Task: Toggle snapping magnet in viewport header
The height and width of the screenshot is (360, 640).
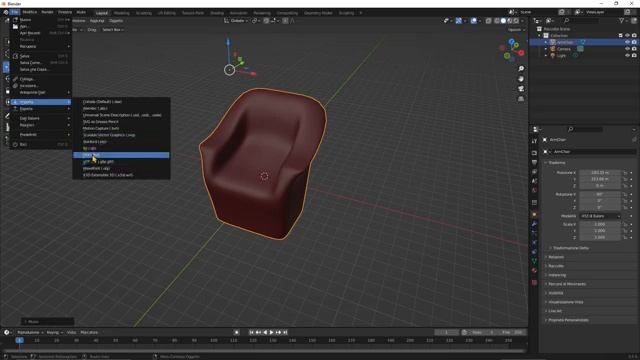Action: click(266, 21)
